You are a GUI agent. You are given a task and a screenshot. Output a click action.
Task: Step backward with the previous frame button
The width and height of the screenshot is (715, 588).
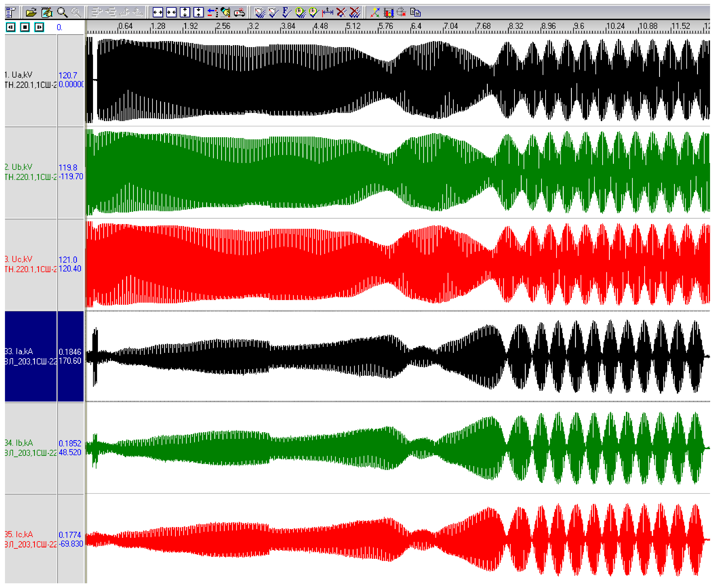[x=11, y=27]
